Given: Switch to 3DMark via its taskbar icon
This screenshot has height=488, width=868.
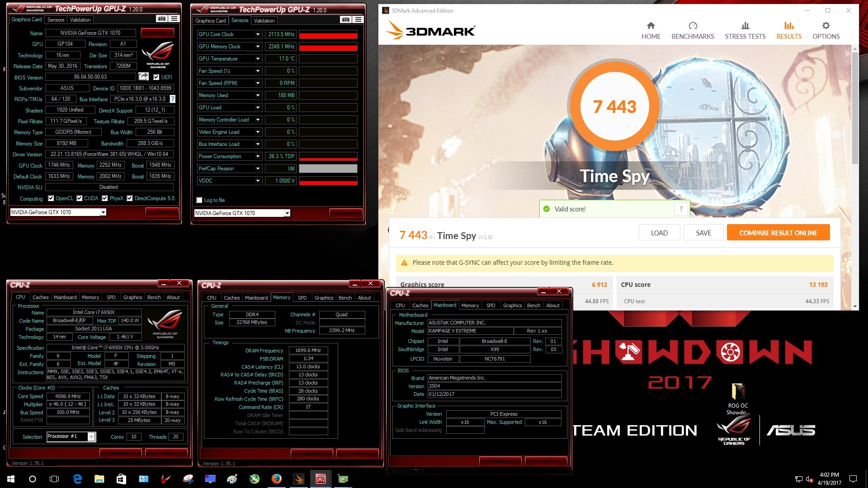Looking at the screenshot, I should coord(299,479).
